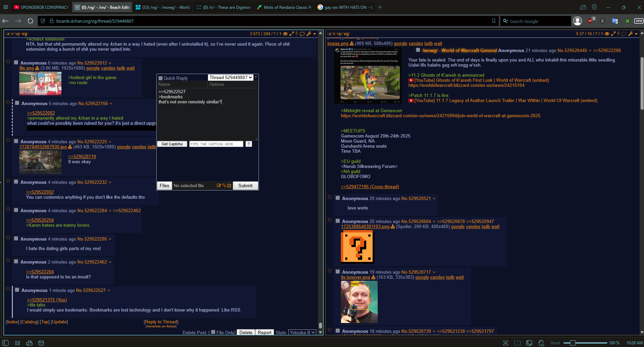The height and width of the screenshot is (347, 644).
Task: Select checkbox for post No.529522527
Action: pos(17,290)
